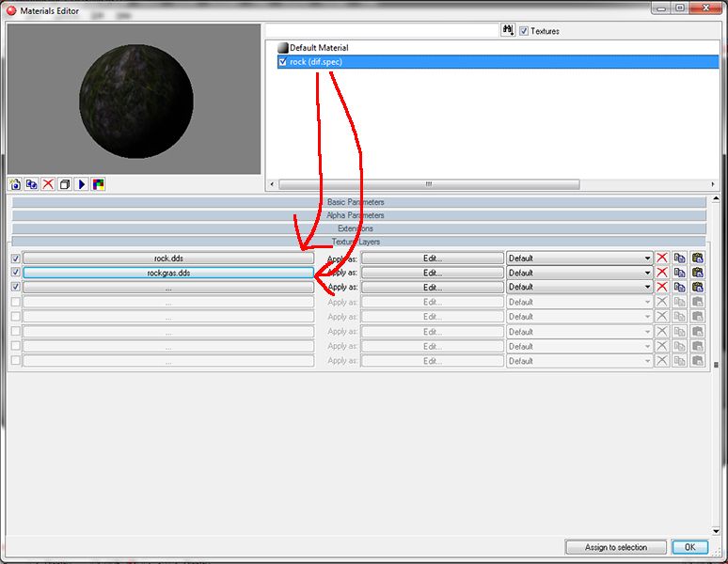Click the material list's left scroll arrow
Image resolution: width=728 pixels, height=564 pixels.
point(272,184)
